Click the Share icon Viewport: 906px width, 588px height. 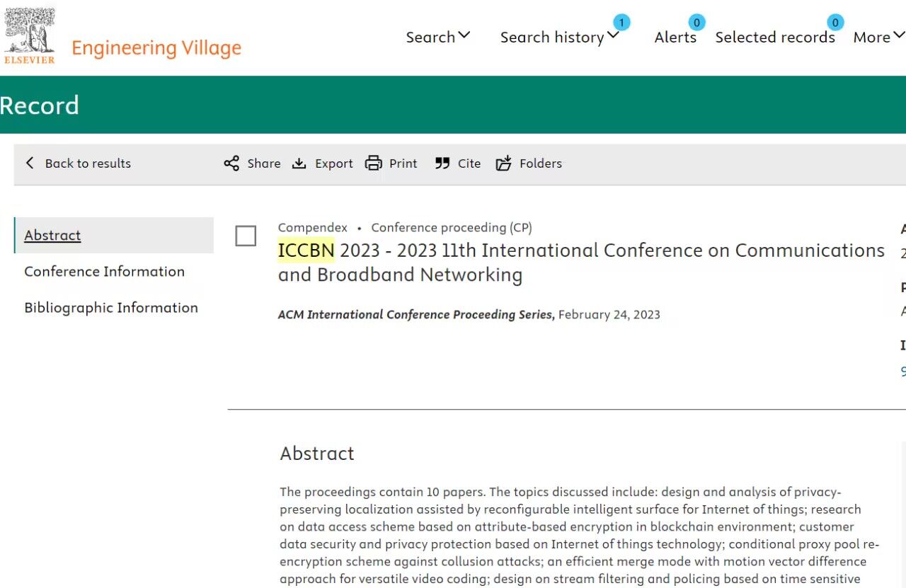(x=231, y=163)
